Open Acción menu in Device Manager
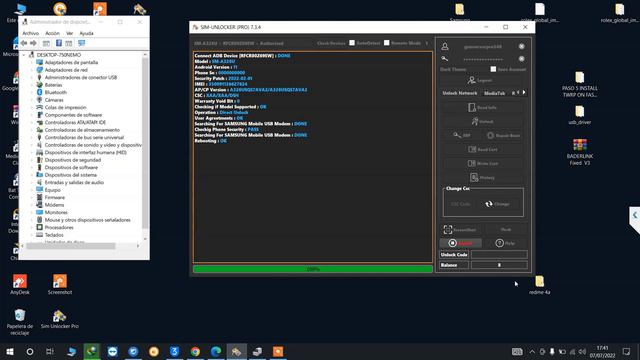 click(x=52, y=33)
